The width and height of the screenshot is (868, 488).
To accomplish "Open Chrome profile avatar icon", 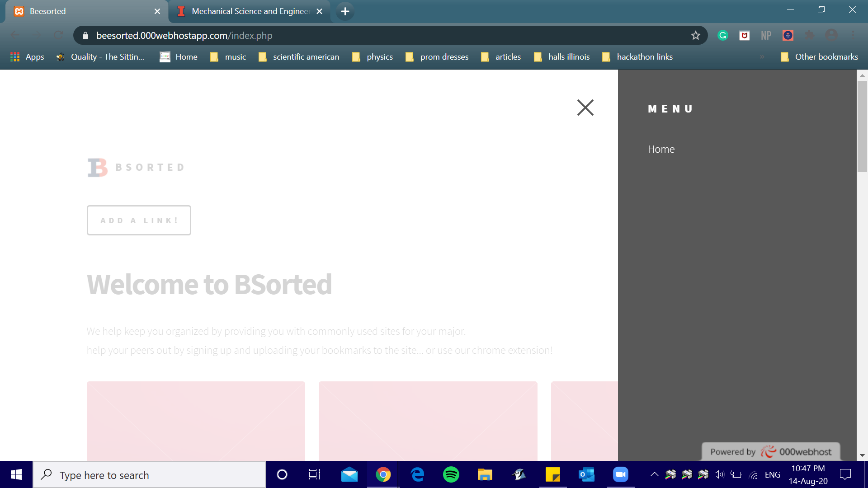I will tap(831, 36).
